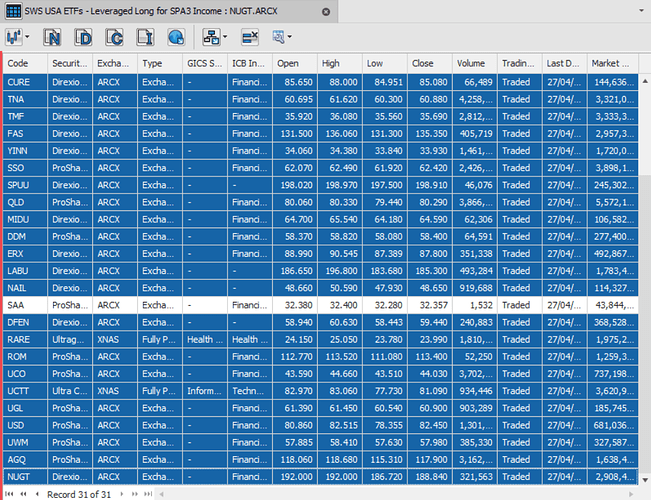
Task: Select the LABU row code cell
Action: point(25,271)
